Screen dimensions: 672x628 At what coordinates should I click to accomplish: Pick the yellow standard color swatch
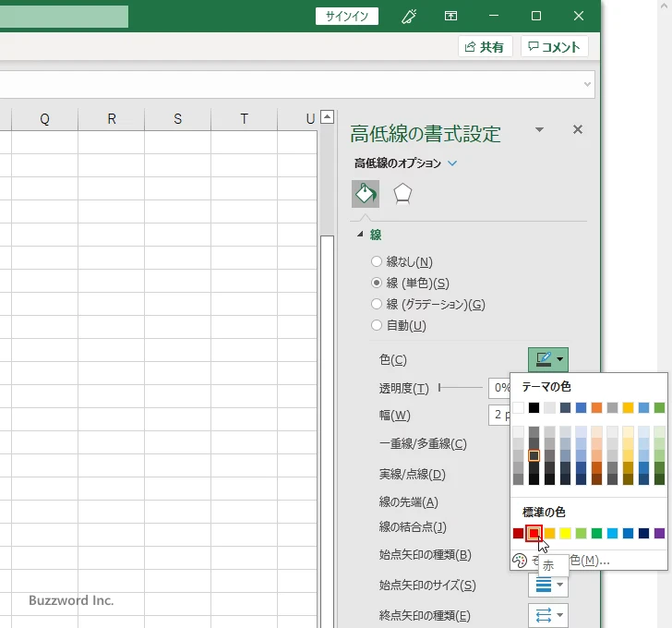565,533
